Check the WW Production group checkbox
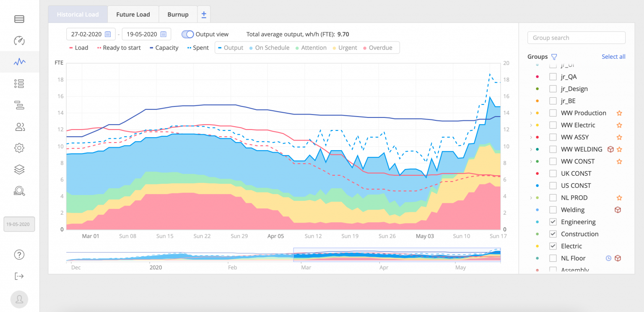The image size is (644, 312). 553,113
